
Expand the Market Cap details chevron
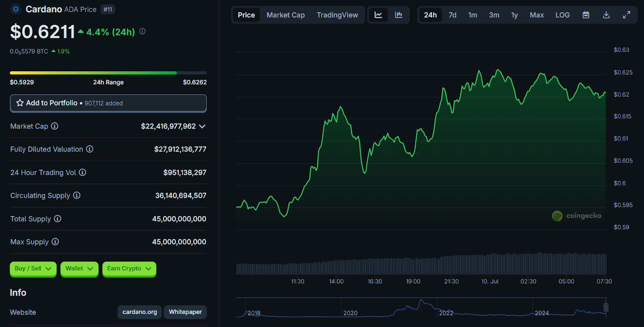[x=202, y=126]
